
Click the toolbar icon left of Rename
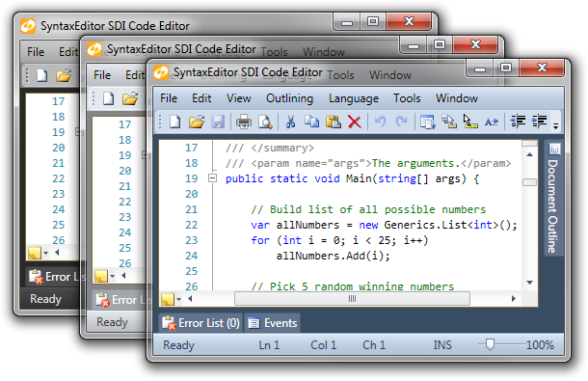(470, 122)
